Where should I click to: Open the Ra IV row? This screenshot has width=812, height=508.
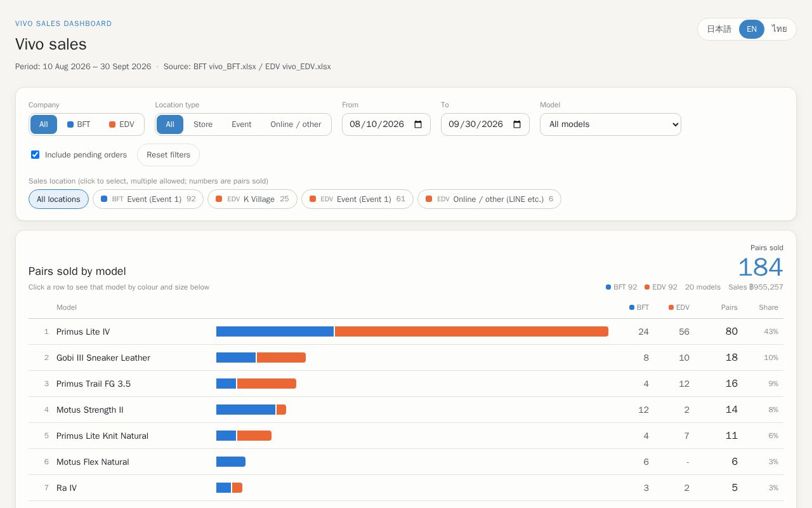coord(406,488)
